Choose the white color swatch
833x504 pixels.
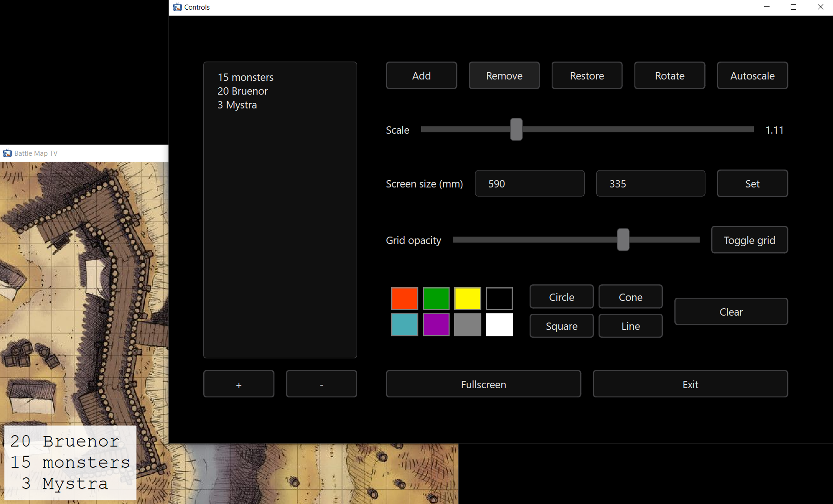click(499, 325)
